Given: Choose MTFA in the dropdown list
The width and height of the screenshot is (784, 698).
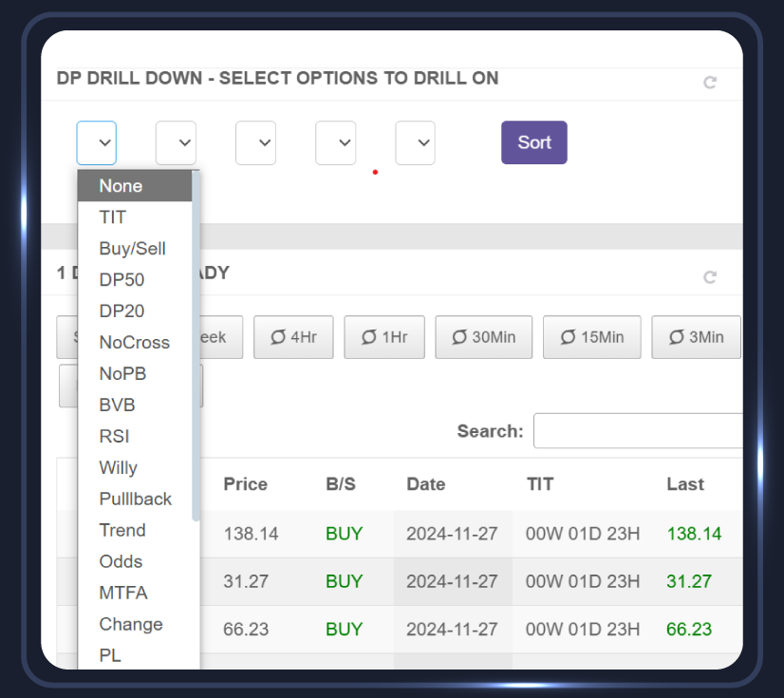Looking at the screenshot, I should (x=123, y=594).
